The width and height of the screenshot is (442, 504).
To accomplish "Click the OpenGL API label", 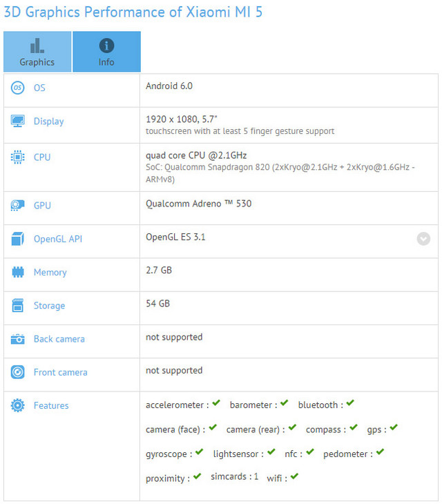I will pyautogui.click(x=58, y=240).
